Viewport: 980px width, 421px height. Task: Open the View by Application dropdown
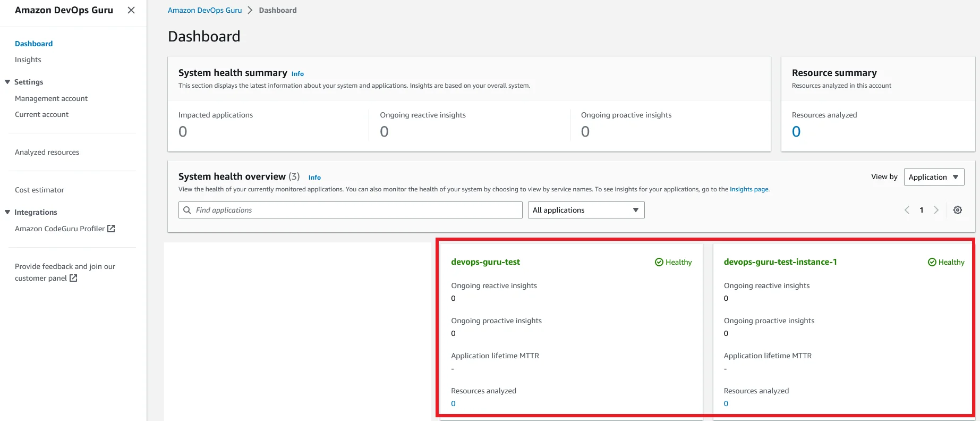point(934,177)
